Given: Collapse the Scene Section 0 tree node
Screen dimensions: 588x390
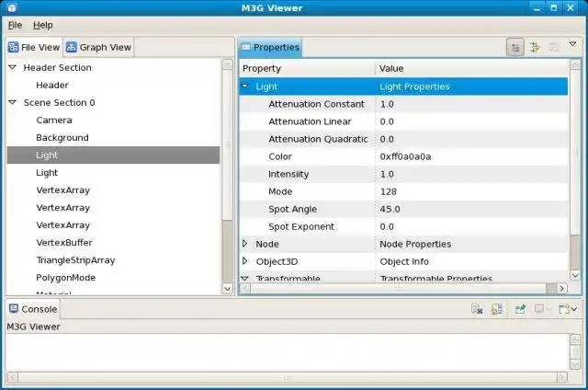Looking at the screenshot, I should (12, 102).
